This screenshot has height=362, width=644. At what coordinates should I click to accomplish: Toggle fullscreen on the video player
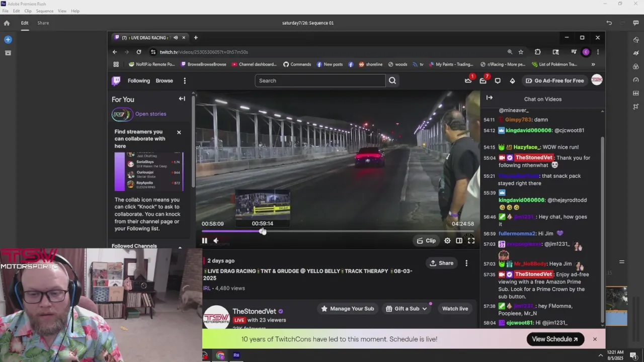click(x=471, y=241)
